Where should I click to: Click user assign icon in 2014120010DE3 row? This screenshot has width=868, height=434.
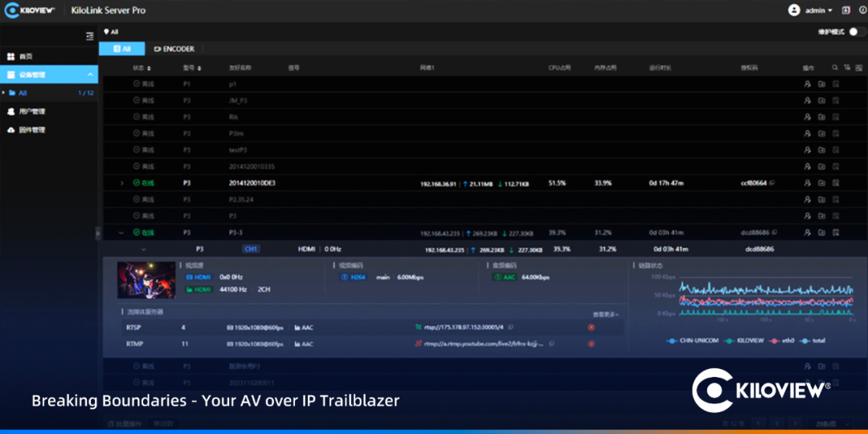tap(807, 182)
